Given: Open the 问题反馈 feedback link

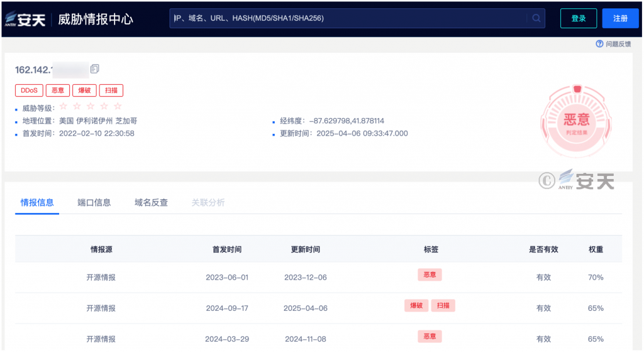Looking at the screenshot, I should (x=618, y=44).
